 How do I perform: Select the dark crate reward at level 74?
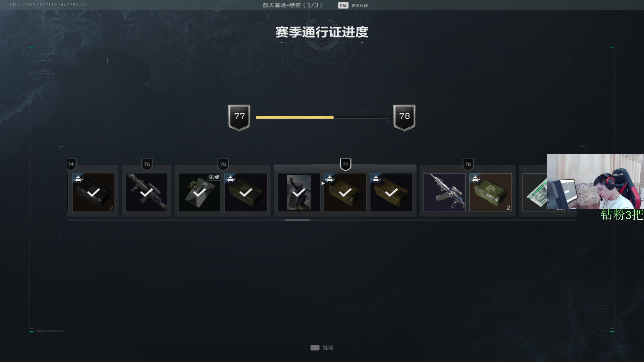coord(93,192)
